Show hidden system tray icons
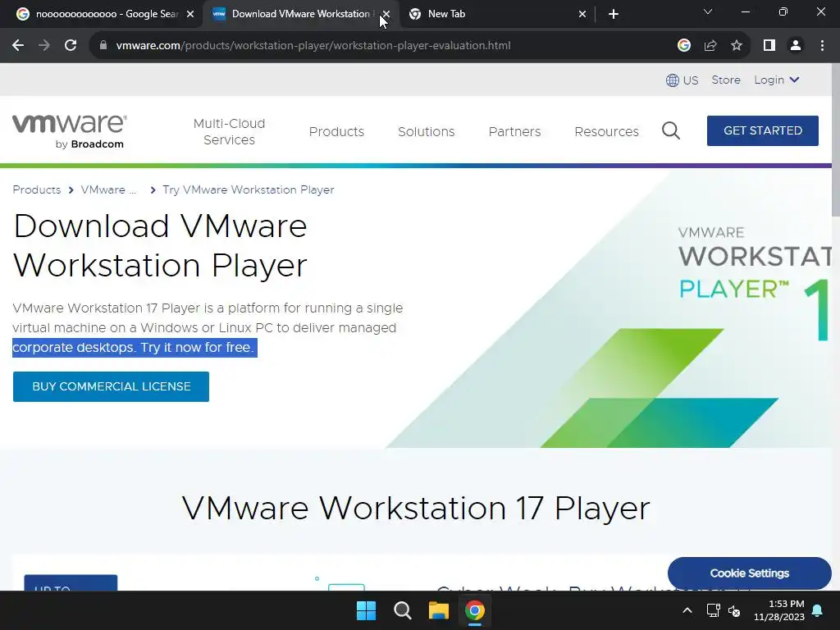Image resolution: width=840 pixels, height=630 pixels. (687, 610)
